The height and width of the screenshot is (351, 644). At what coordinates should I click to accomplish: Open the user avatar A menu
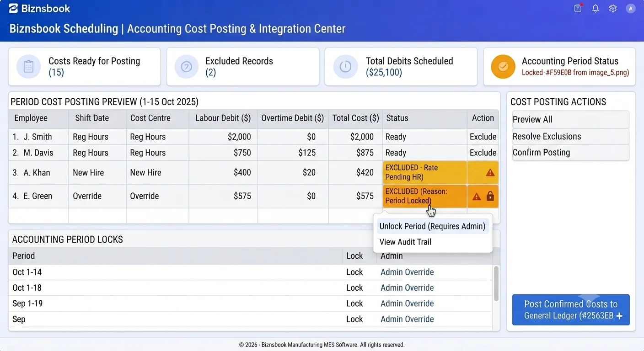631,8
